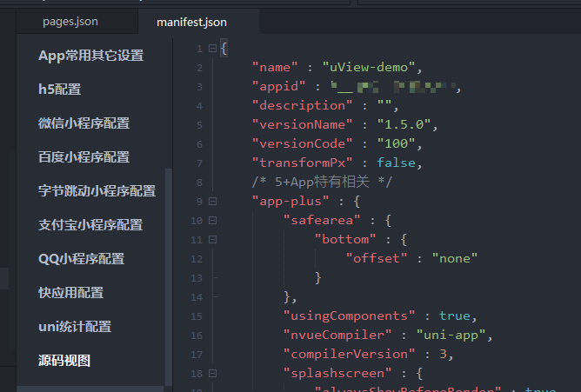Click line number 14 in the gutter
581x392 pixels.
[197, 297]
